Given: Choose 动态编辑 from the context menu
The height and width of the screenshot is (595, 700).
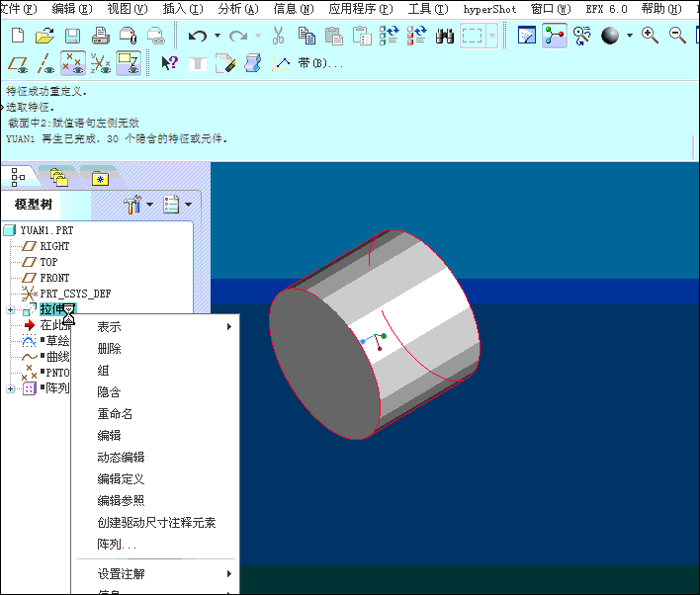Looking at the screenshot, I should [155, 458].
